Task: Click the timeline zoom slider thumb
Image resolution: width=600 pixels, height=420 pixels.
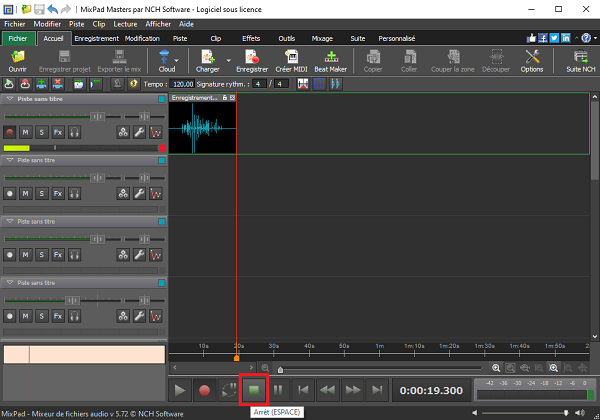Action: [280, 370]
